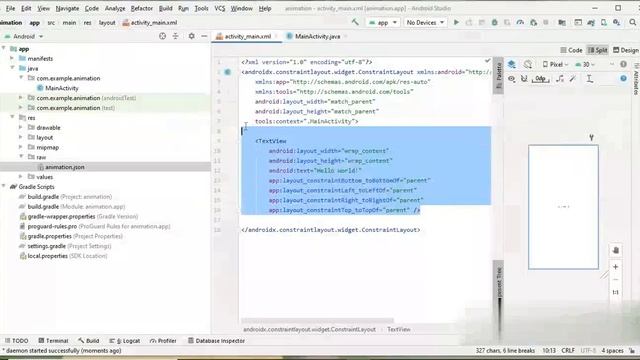This screenshot has width=640, height=360.
Task: Open the File menu
Action: pos(10,8)
